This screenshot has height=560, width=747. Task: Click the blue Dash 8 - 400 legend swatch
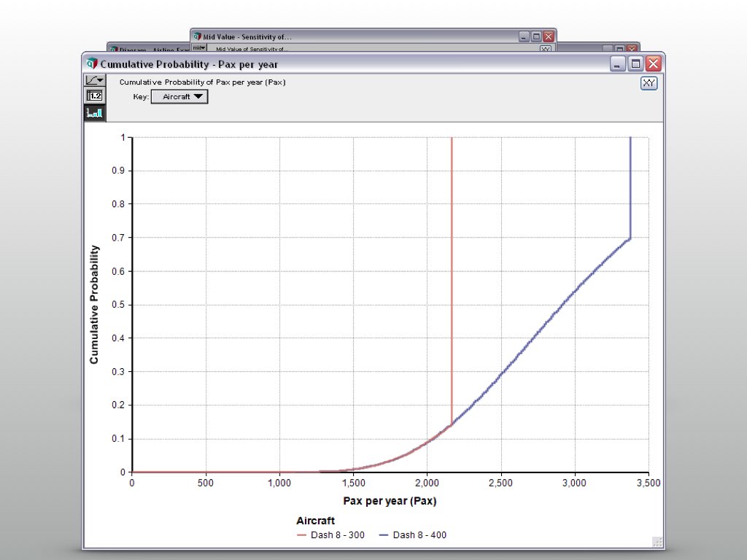click(x=383, y=535)
